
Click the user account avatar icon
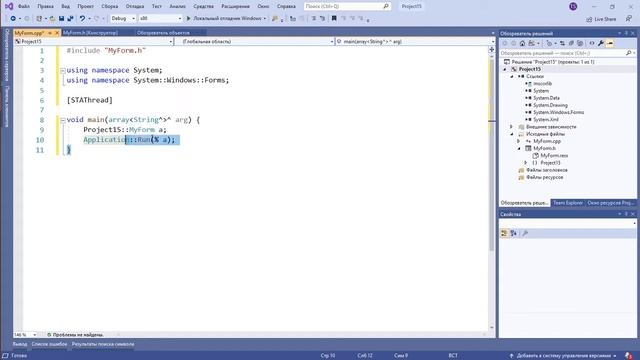tap(573, 7)
